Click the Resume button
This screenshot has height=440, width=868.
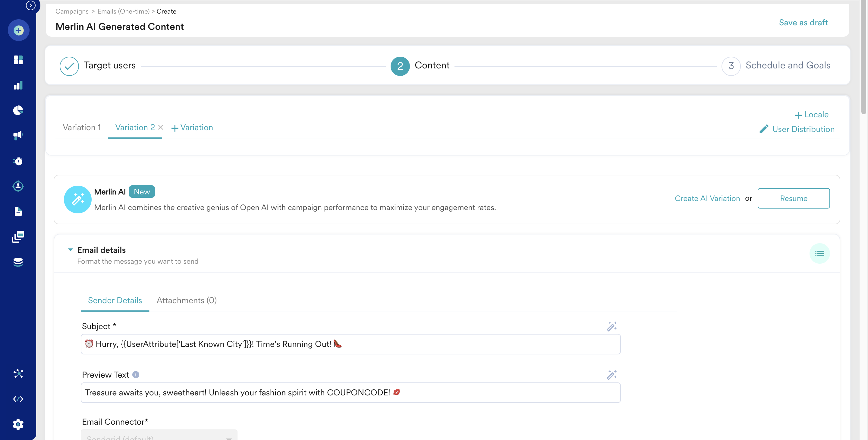[793, 198]
